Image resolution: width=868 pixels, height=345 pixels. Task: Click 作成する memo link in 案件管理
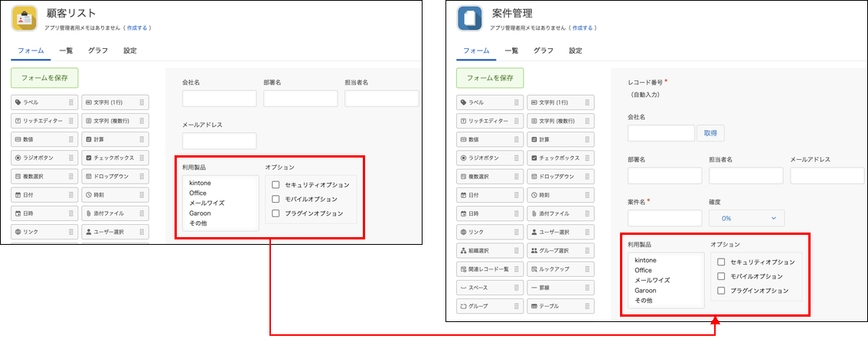coord(584,28)
